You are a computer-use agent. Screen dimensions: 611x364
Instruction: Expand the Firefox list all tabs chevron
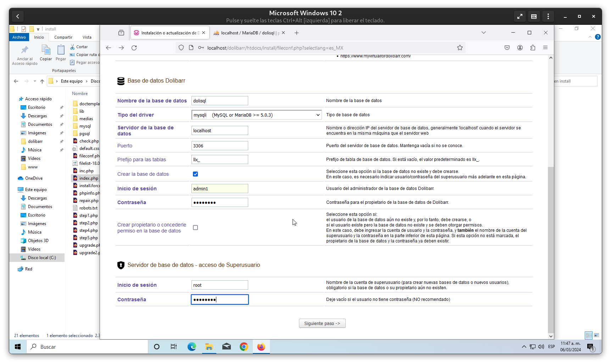coord(483,33)
